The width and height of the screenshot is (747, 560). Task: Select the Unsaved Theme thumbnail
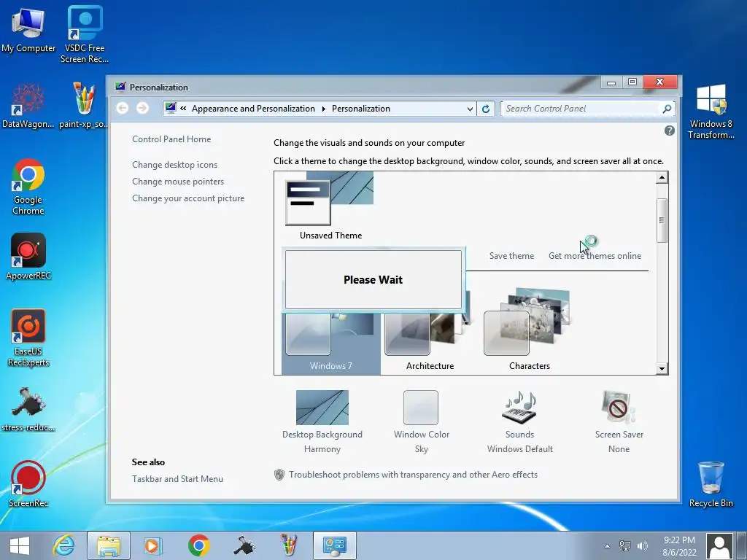[x=330, y=206]
